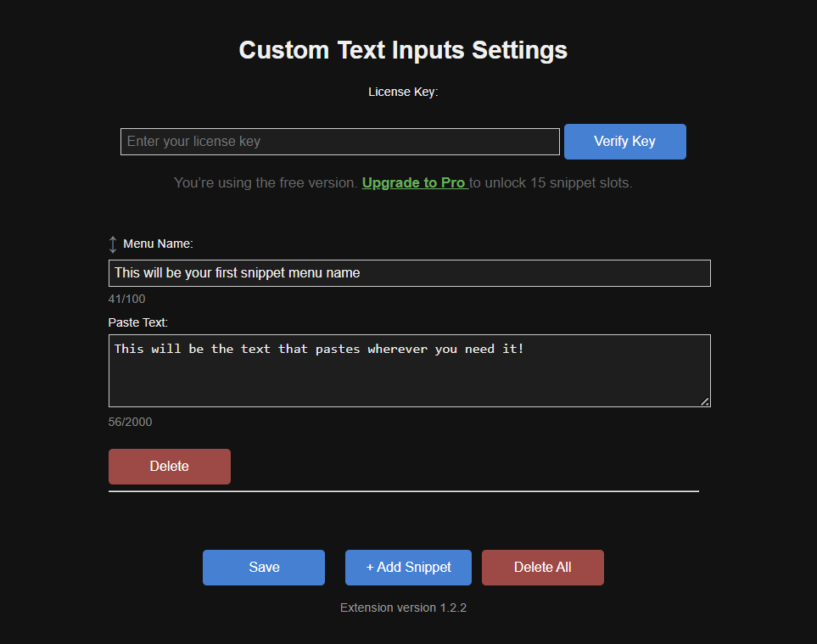Click the Menu Name label
The height and width of the screenshot is (644, 817).
click(x=158, y=244)
